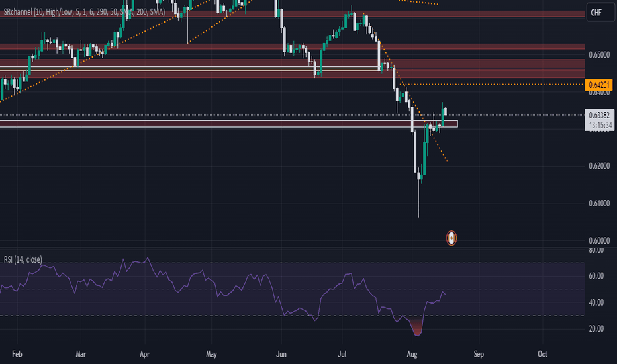This screenshot has width=617, height=364.
Task: Click the circular event marker below the candles
Action: coord(451,238)
